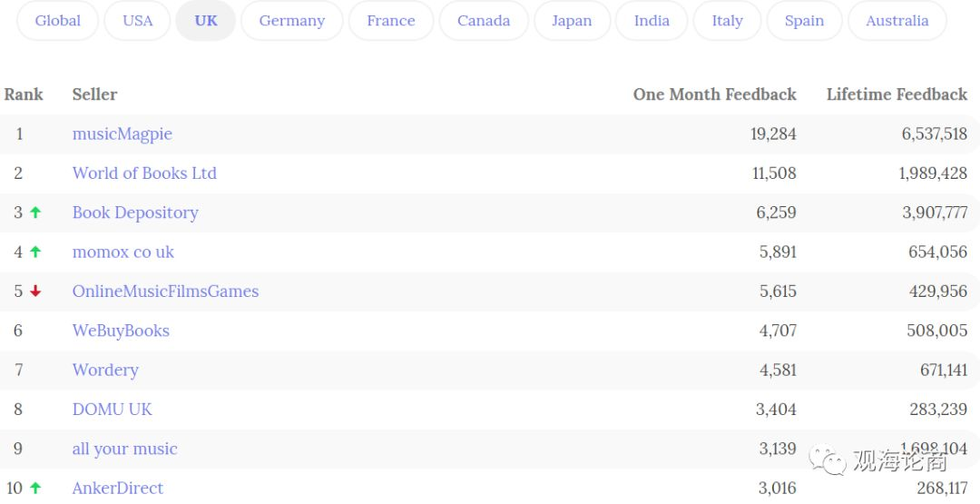Select the 283,239 lifetime value
Viewport: 980px width, 504px height.
coord(938,410)
